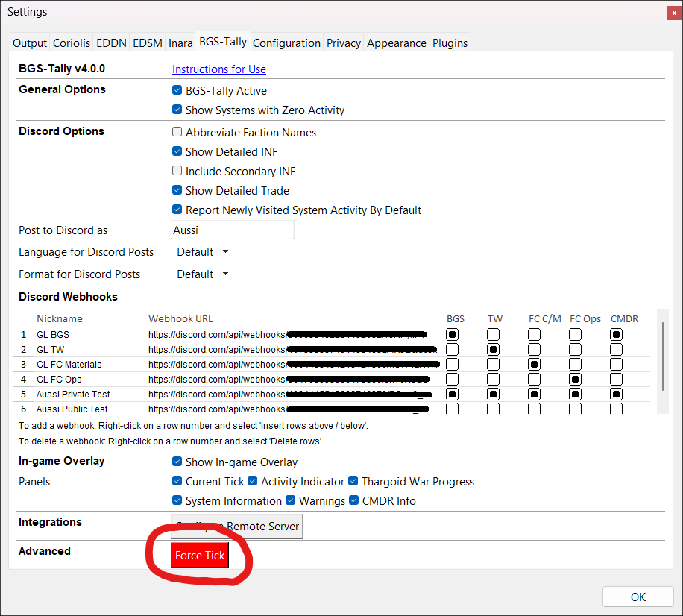Enable Abbreviate Faction Names

(x=177, y=131)
